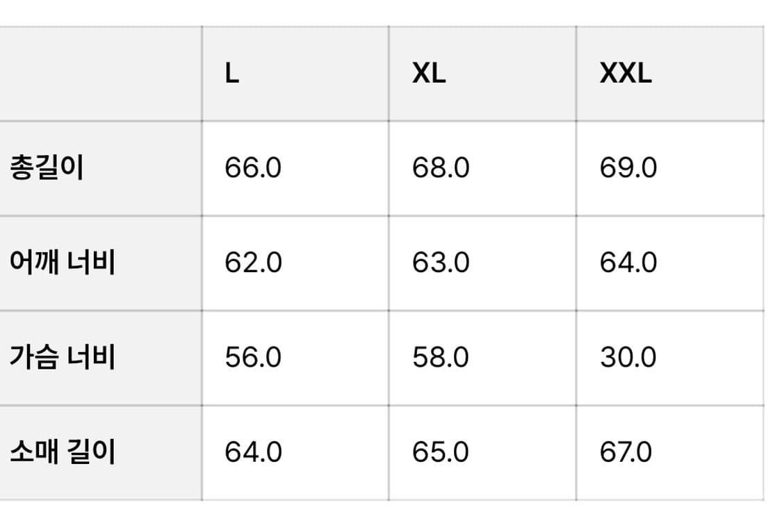
Task: Click the empty top-left header cell
Action: (x=101, y=74)
